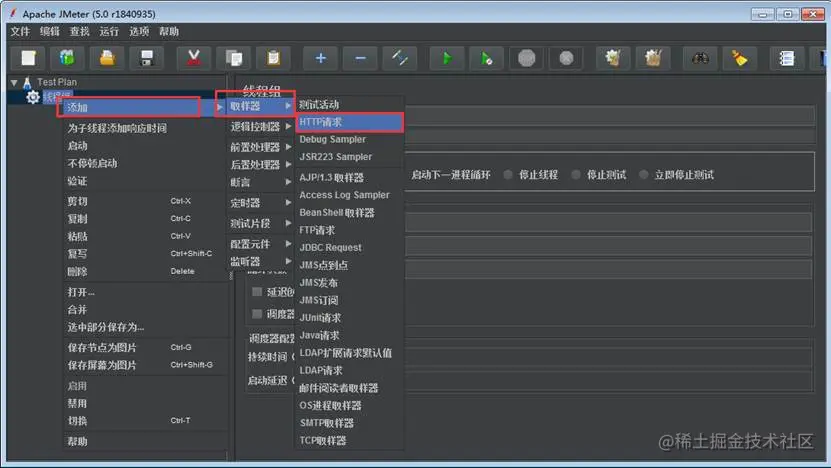Expand the 测试片段 submenu

tap(261, 223)
